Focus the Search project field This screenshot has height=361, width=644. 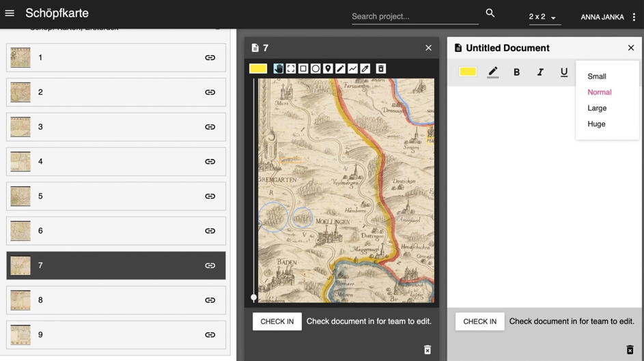tap(415, 17)
